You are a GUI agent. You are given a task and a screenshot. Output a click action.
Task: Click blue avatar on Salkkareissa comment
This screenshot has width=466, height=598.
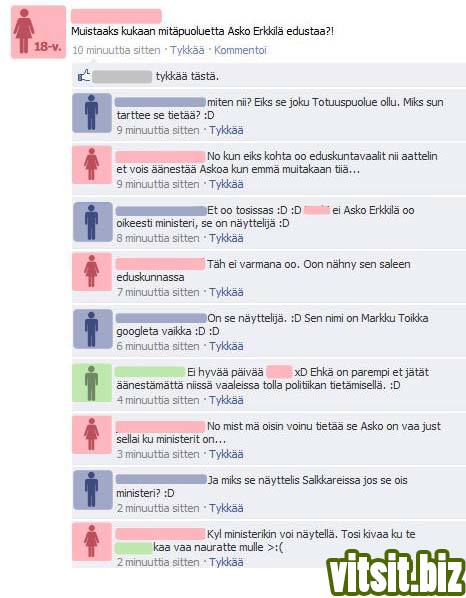(x=92, y=490)
